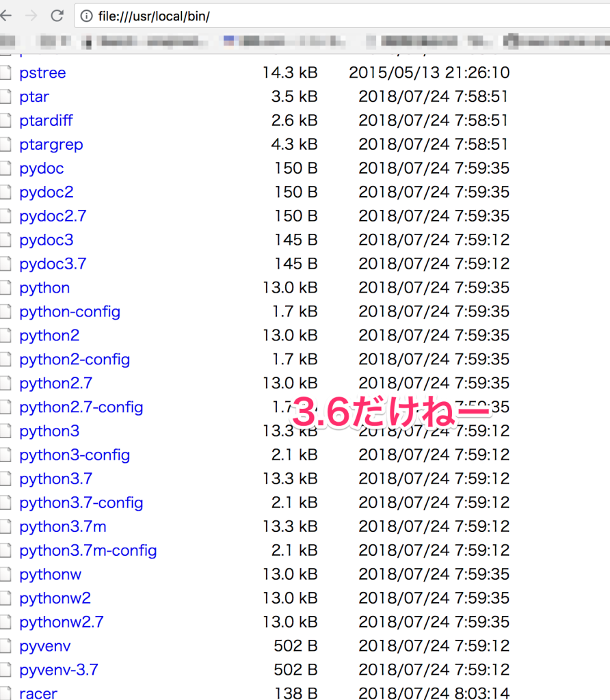Open the ptardiff file link
Image resolution: width=610 pixels, height=700 pixels.
point(46,121)
